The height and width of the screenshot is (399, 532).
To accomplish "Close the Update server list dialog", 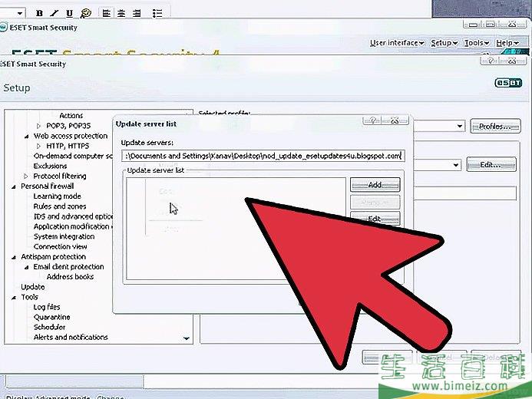I will (x=395, y=120).
